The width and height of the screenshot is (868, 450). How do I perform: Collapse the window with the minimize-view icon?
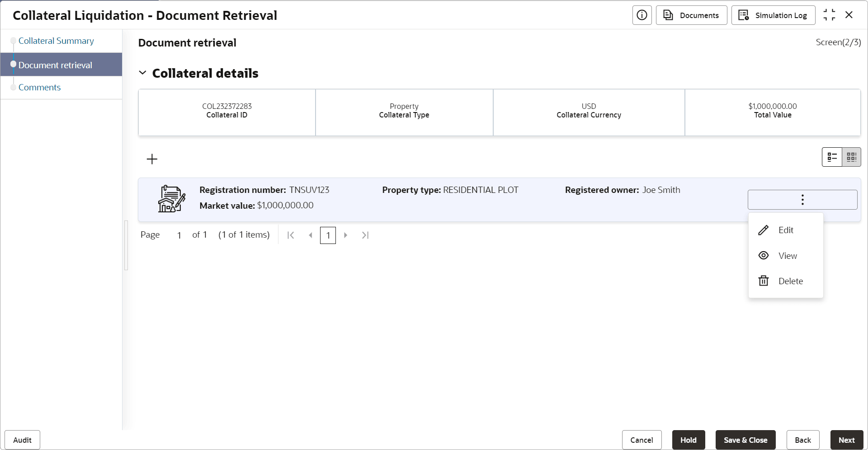829,15
